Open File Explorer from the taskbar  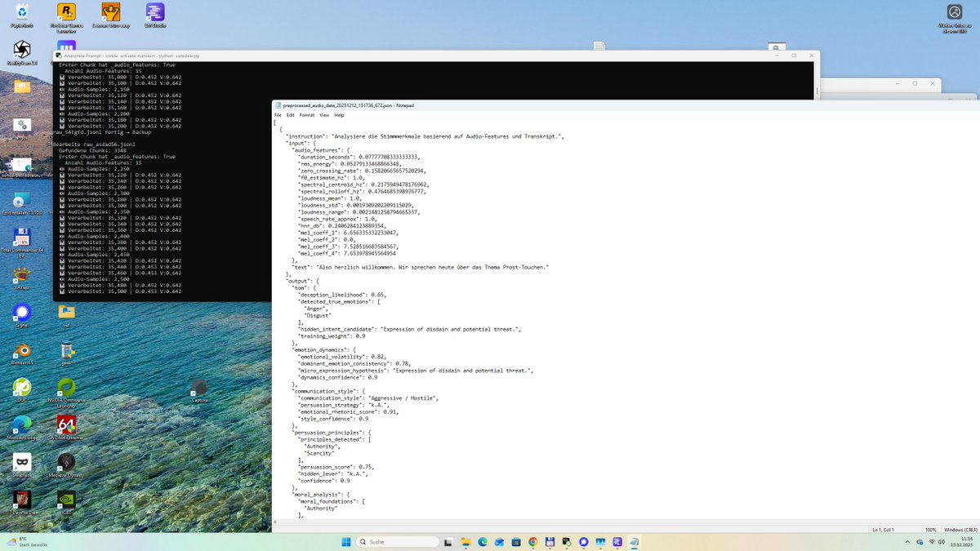click(465, 542)
